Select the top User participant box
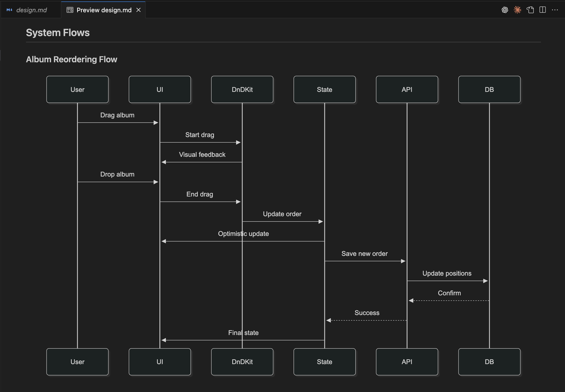This screenshot has height=392, width=565. 77,89
